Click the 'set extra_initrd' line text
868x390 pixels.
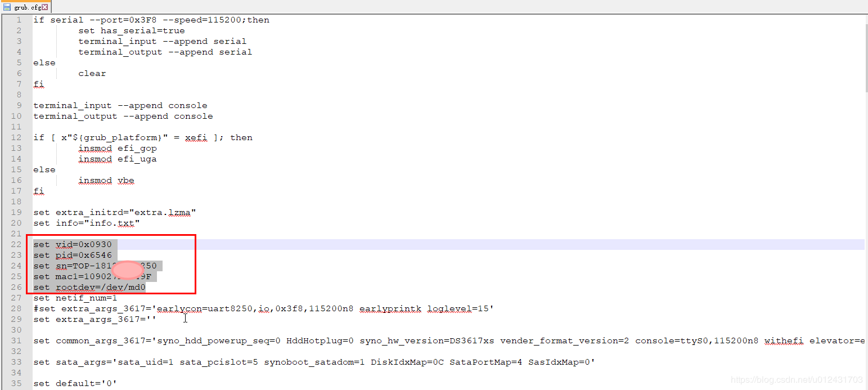[x=115, y=212]
